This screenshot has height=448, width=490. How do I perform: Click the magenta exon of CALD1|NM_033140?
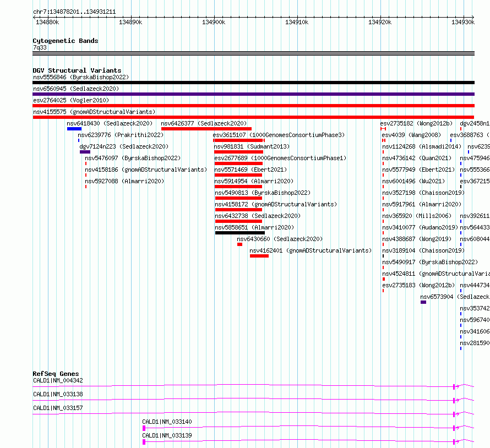144,428
